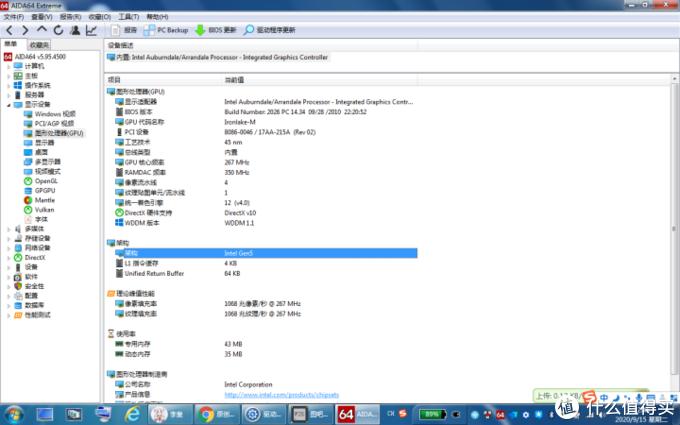Image resolution: width=680 pixels, height=425 pixels.
Task: Open the 查看(V) menu
Action: 42,16
